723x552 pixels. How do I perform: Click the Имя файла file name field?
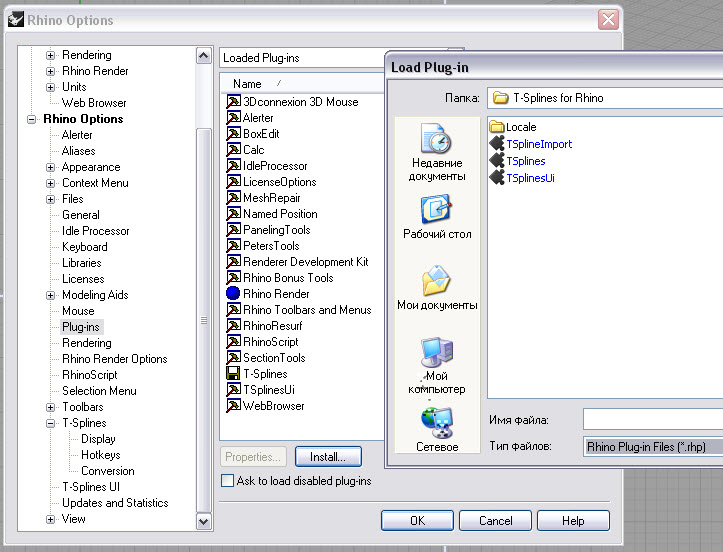click(652, 419)
